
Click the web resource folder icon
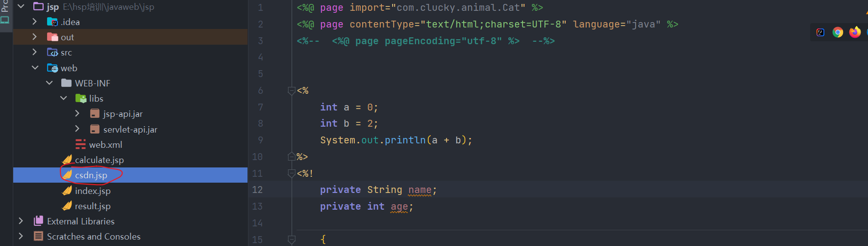pyautogui.click(x=52, y=68)
